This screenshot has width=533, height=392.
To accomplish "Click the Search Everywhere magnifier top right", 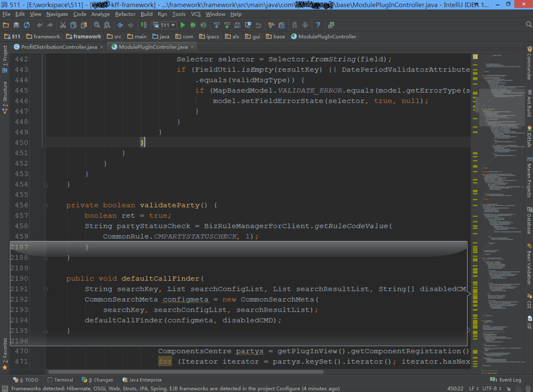I will tap(528, 25).
